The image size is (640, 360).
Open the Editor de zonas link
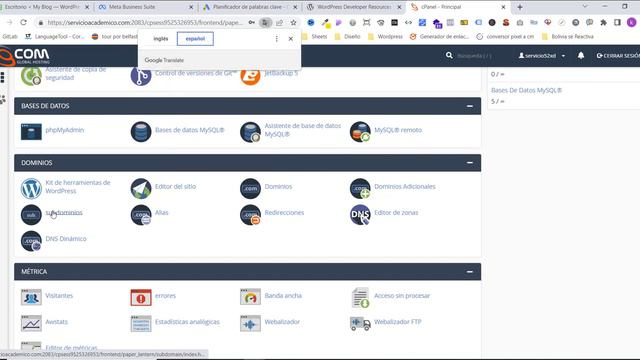point(396,213)
